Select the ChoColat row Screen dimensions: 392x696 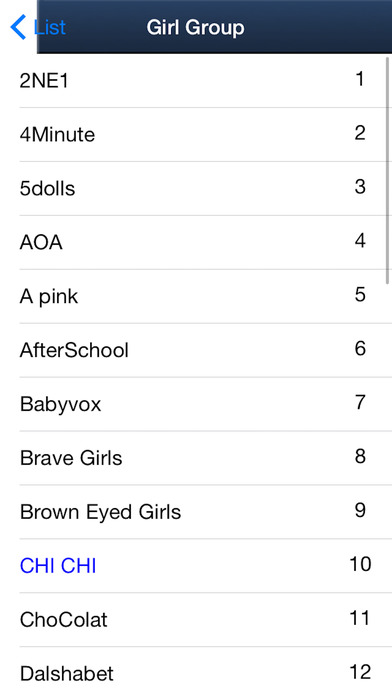pos(196,619)
